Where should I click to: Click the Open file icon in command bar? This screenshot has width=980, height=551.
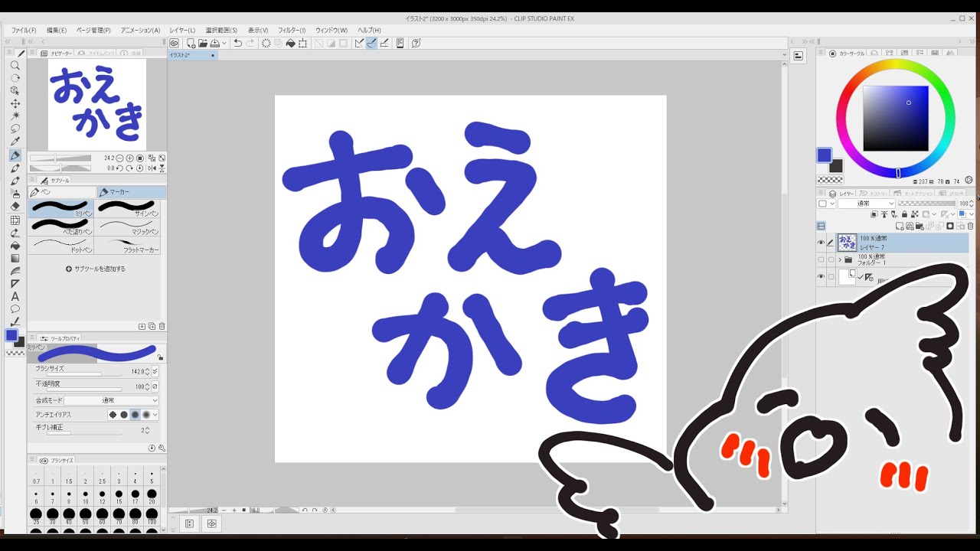click(x=203, y=44)
